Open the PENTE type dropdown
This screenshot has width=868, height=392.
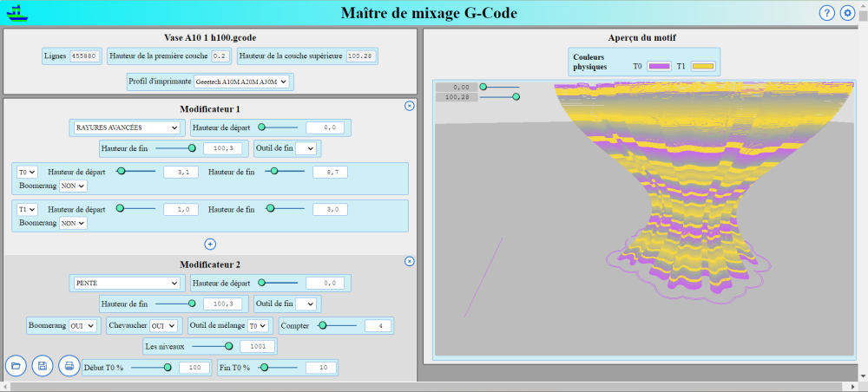pyautogui.click(x=127, y=283)
